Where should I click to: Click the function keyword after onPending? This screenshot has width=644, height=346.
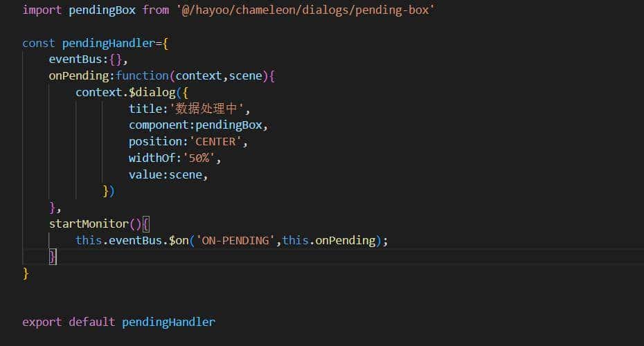coord(142,75)
